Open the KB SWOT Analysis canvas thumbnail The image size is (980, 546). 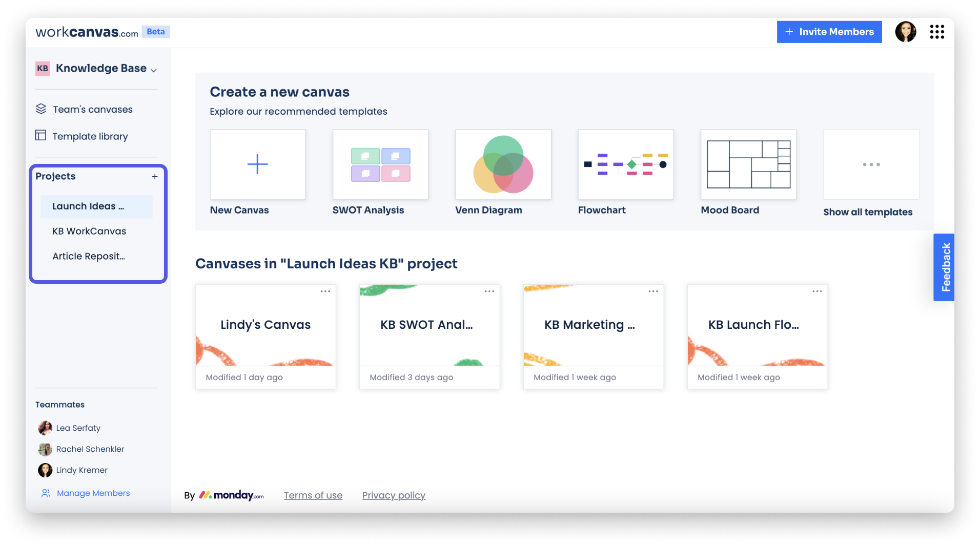tap(430, 325)
